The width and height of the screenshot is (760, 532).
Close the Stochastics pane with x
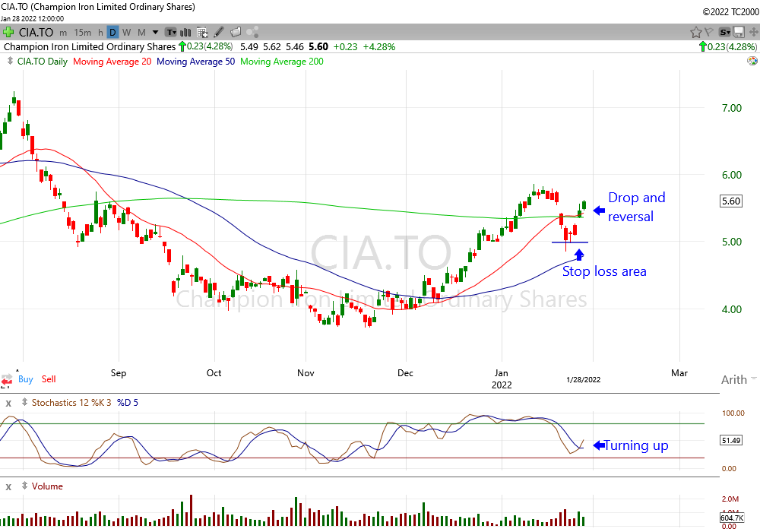8,403
